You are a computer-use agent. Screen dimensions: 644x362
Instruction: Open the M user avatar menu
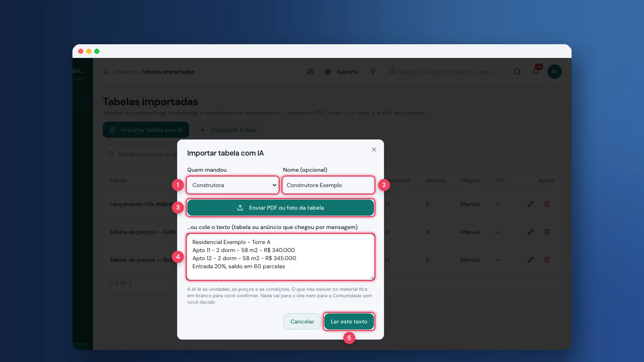[555, 72]
